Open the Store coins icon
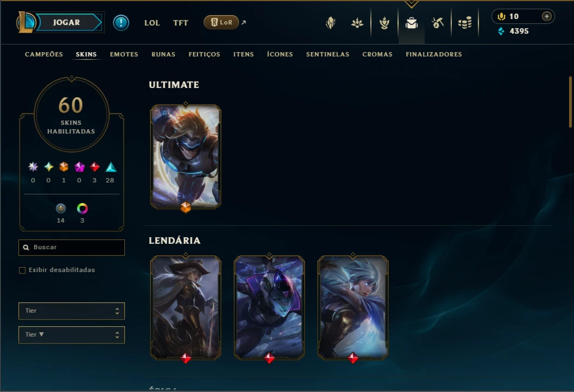 tap(465, 23)
